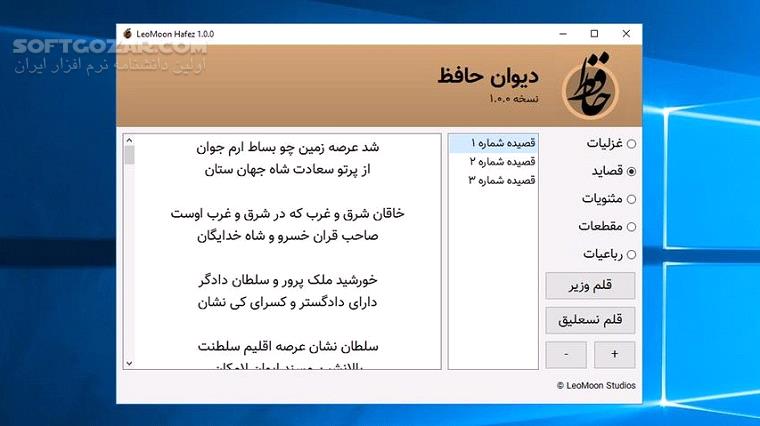Open قصیده شماره ۲ in the list

pyautogui.click(x=493, y=162)
